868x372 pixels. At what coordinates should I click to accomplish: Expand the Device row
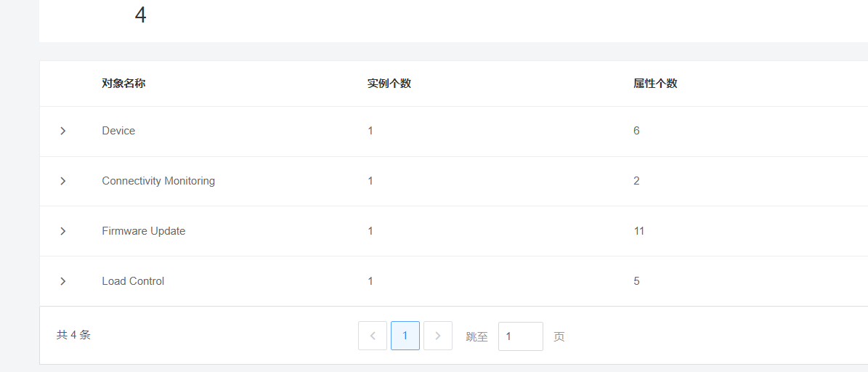click(63, 131)
